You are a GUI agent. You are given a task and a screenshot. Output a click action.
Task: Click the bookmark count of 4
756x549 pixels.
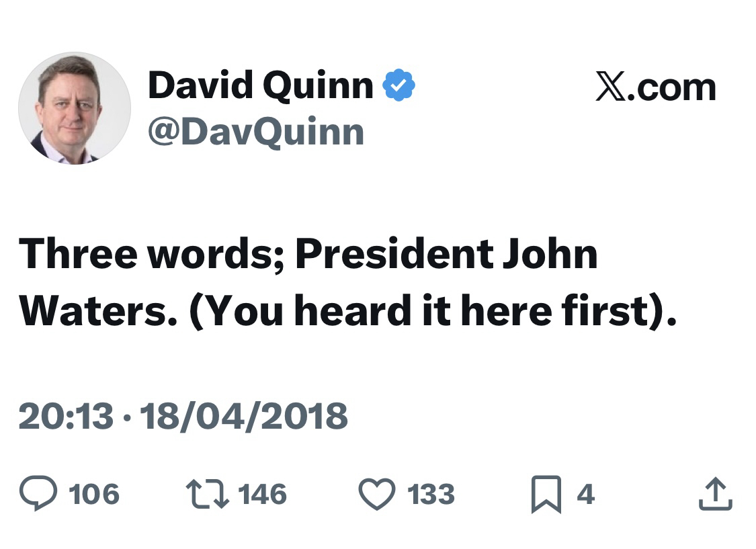tap(585, 495)
